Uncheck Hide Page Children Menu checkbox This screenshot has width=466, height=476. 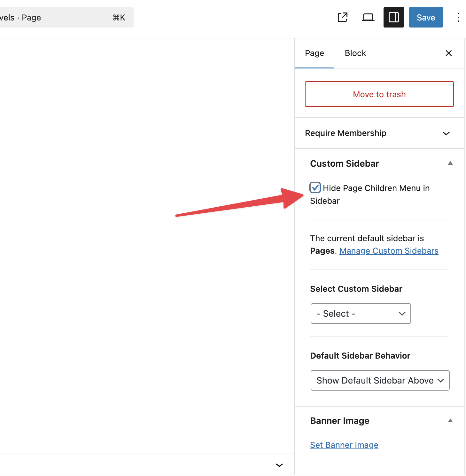click(315, 187)
